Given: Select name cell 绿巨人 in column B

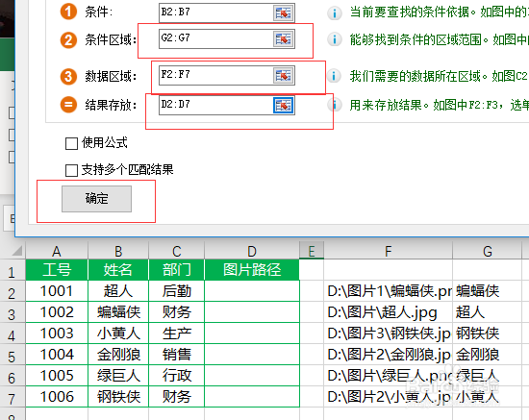Looking at the screenshot, I should (x=118, y=376).
